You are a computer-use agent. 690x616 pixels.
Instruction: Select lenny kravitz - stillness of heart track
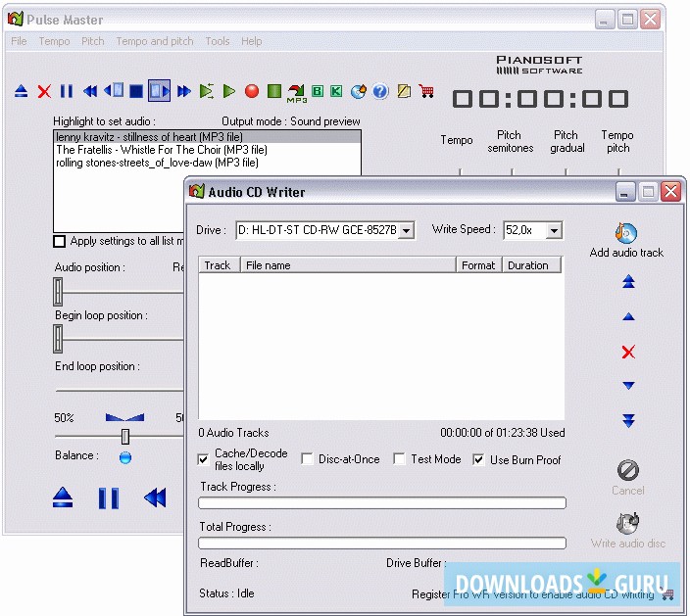coord(207,137)
